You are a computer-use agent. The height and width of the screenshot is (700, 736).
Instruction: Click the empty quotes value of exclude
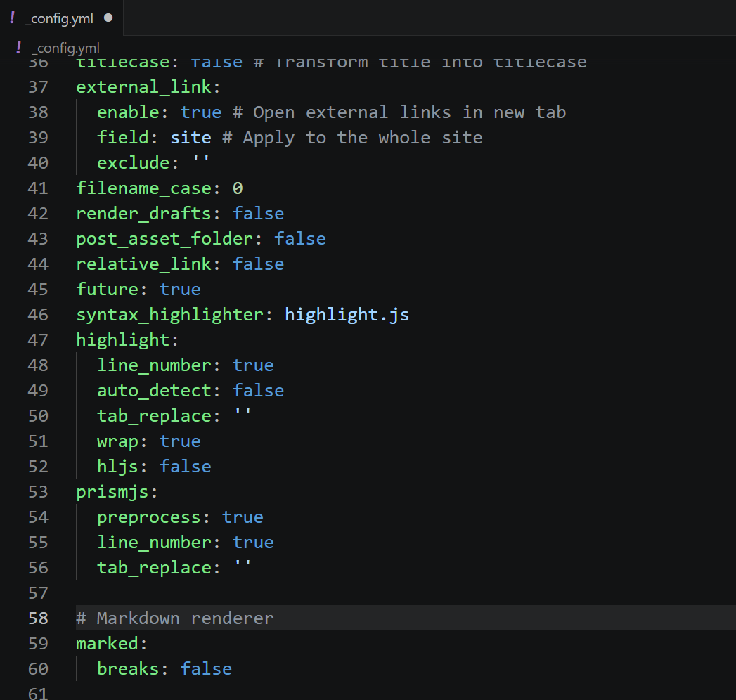(201, 163)
